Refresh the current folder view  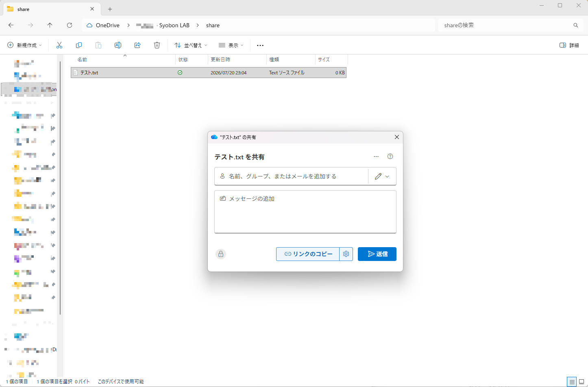[70, 25]
